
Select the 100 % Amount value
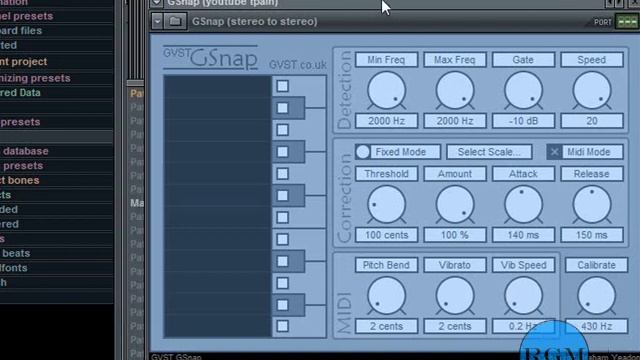(455, 235)
